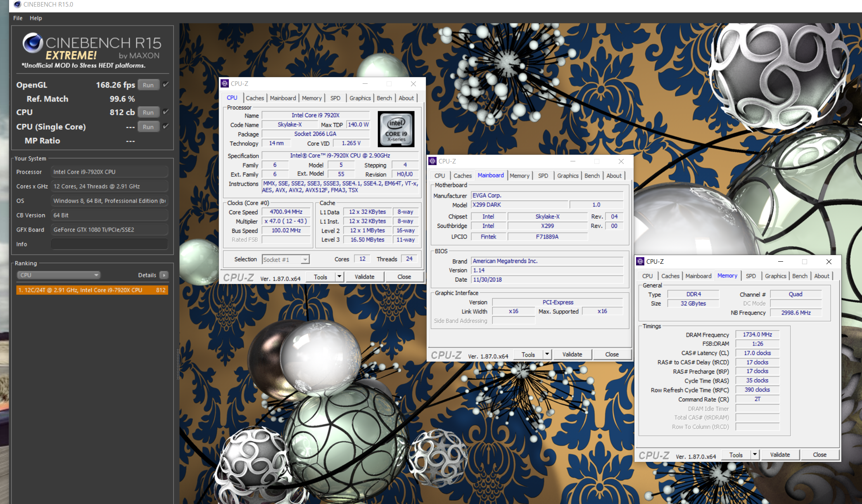
Task: Toggle the OpenGL test checkbox
Action: click(x=166, y=85)
